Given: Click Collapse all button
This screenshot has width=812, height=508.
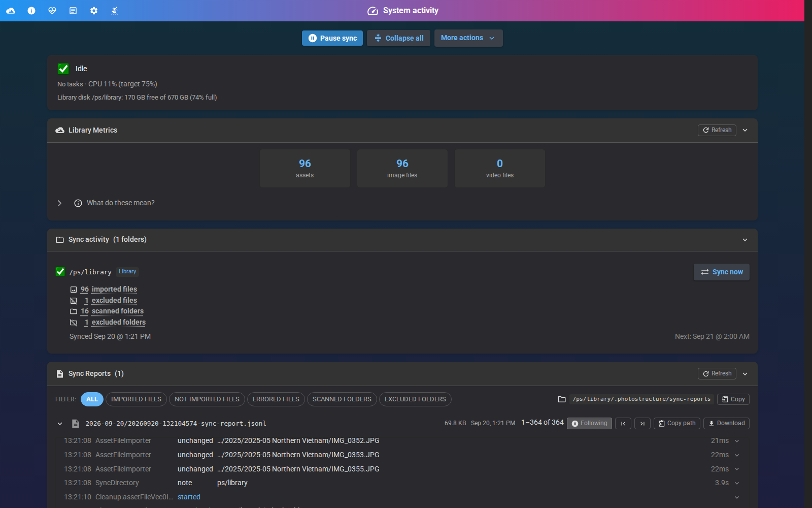Looking at the screenshot, I should [399, 38].
